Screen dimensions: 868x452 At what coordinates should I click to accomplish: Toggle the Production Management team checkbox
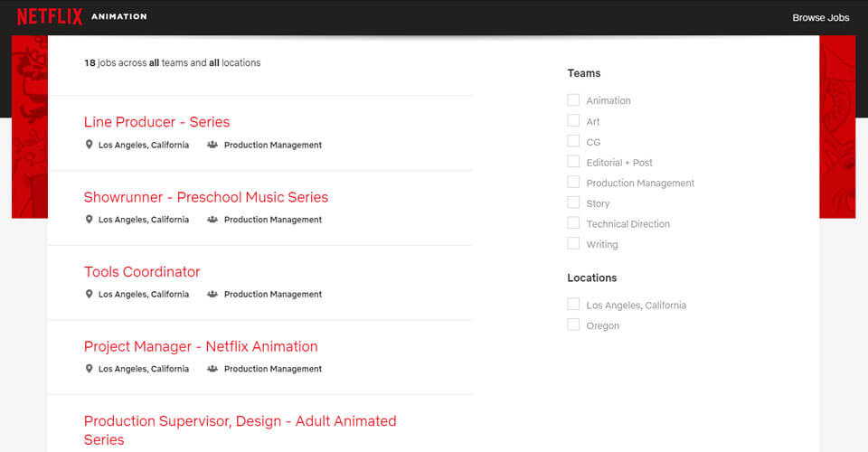(573, 182)
